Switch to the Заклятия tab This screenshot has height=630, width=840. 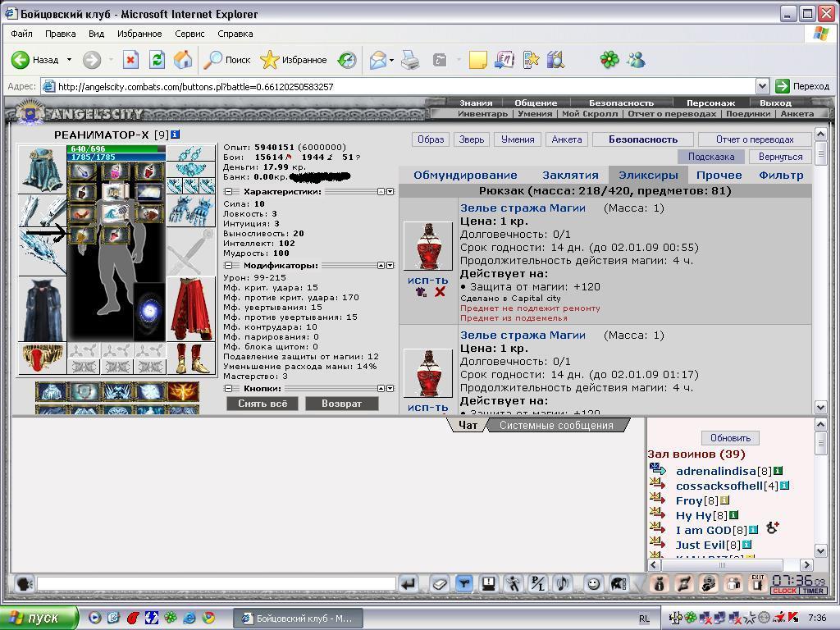coord(570,176)
